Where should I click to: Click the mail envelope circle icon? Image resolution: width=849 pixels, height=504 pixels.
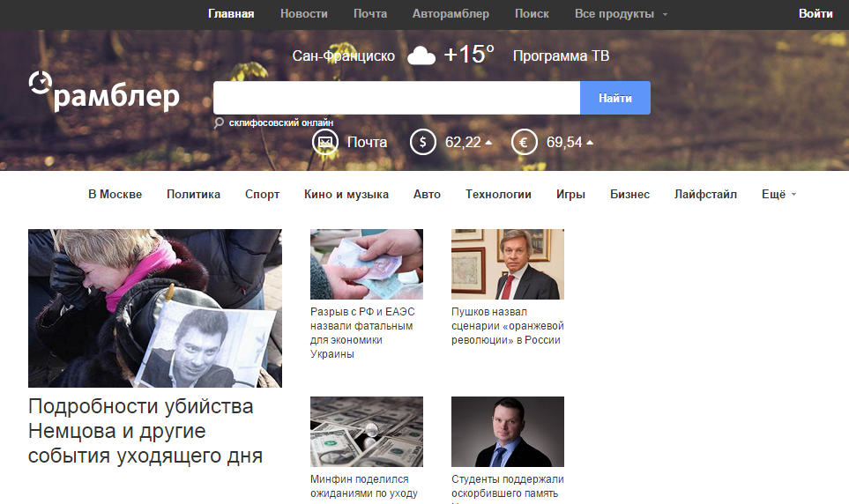coord(324,143)
